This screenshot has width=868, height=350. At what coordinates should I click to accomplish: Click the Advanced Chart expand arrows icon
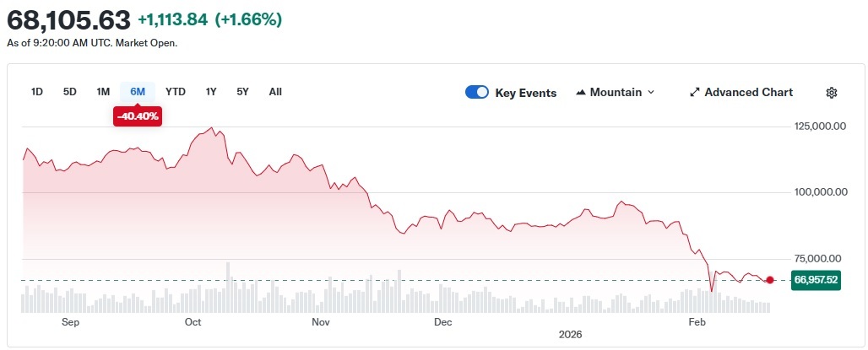tap(695, 93)
